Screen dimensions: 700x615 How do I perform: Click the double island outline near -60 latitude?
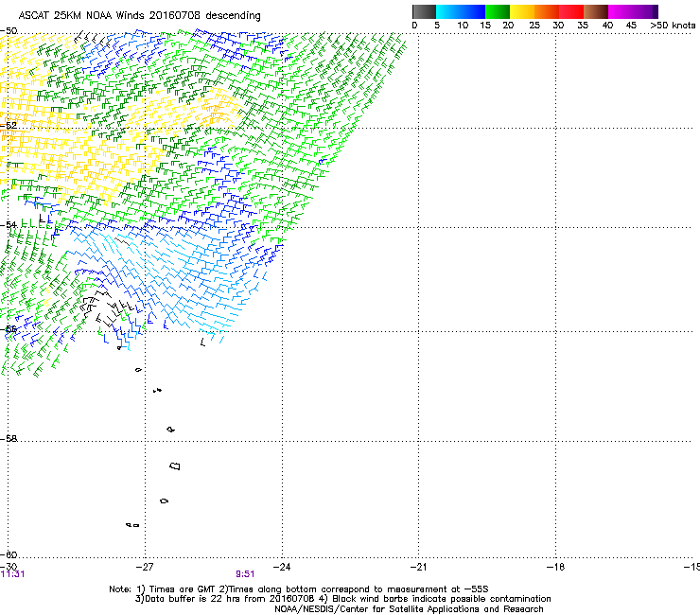pos(132,525)
